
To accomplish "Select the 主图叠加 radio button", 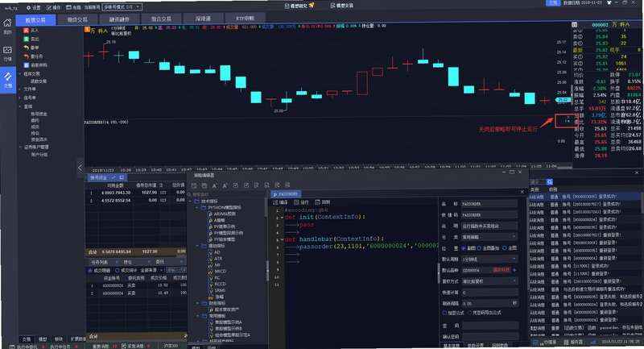I will (479, 248).
